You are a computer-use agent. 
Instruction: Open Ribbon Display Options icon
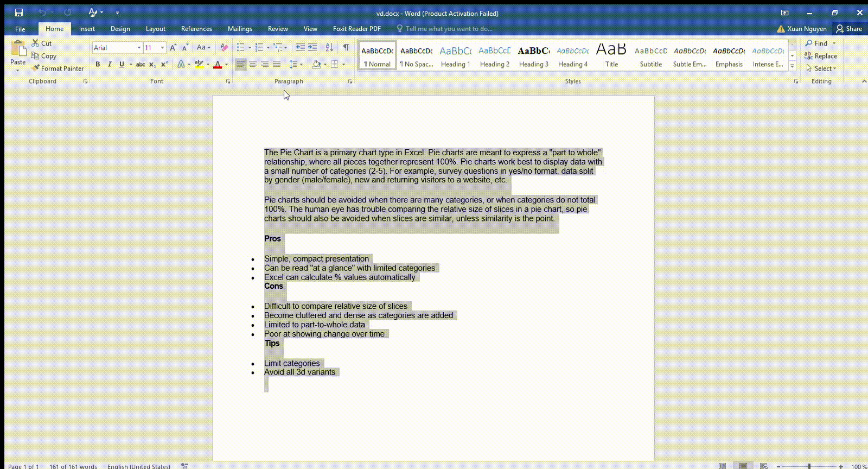point(784,12)
